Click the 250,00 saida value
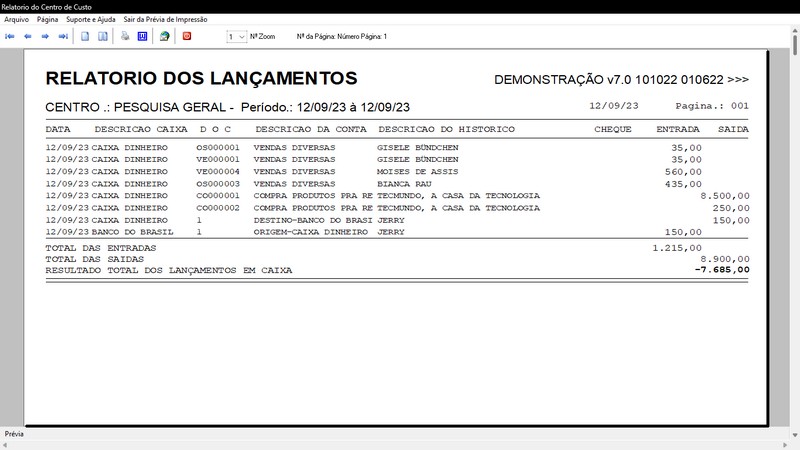 point(731,208)
